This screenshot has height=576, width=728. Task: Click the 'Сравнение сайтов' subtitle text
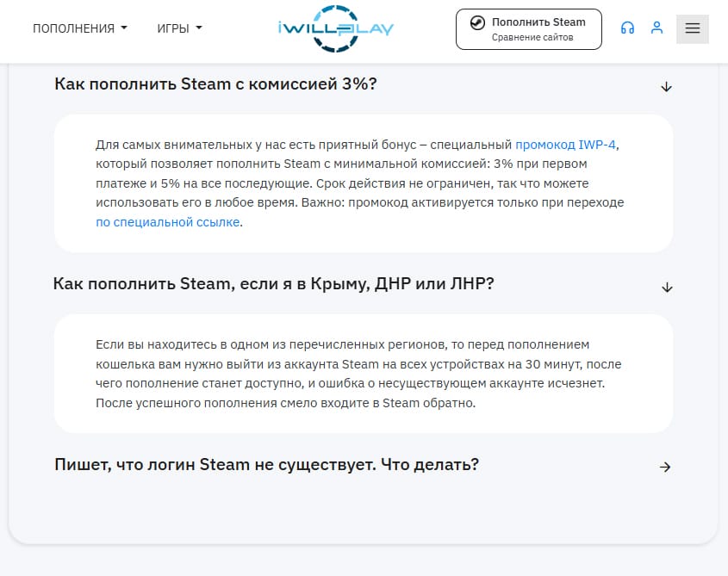click(x=532, y=37)
